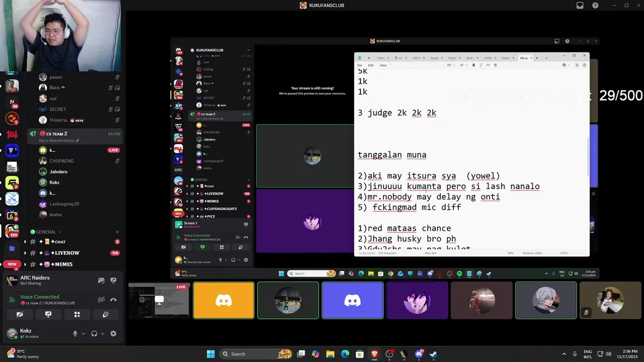Open headphone output options arrow
Screen dimensions: 644x362
pyautogui.click(x=103, y=333)
